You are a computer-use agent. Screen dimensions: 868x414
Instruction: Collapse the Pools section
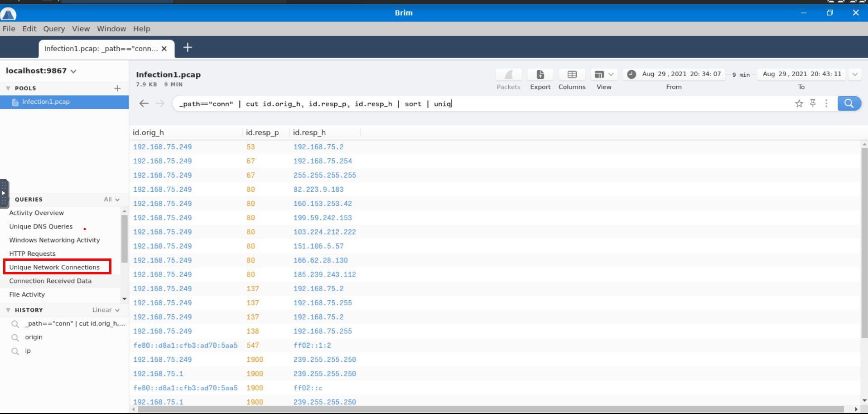(x=8, y=88)
